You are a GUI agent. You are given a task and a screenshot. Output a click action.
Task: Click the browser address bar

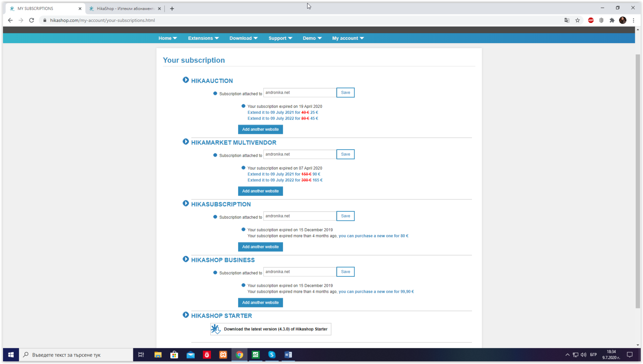pyautogui.click(x=300, y=20)
